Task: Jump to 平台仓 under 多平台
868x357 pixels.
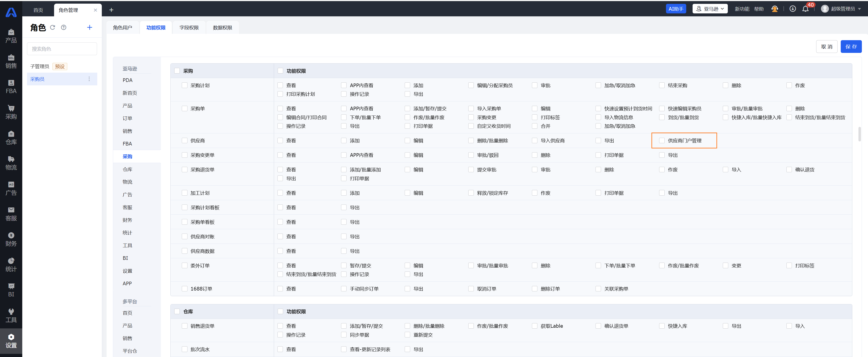Action: [130, 351]
